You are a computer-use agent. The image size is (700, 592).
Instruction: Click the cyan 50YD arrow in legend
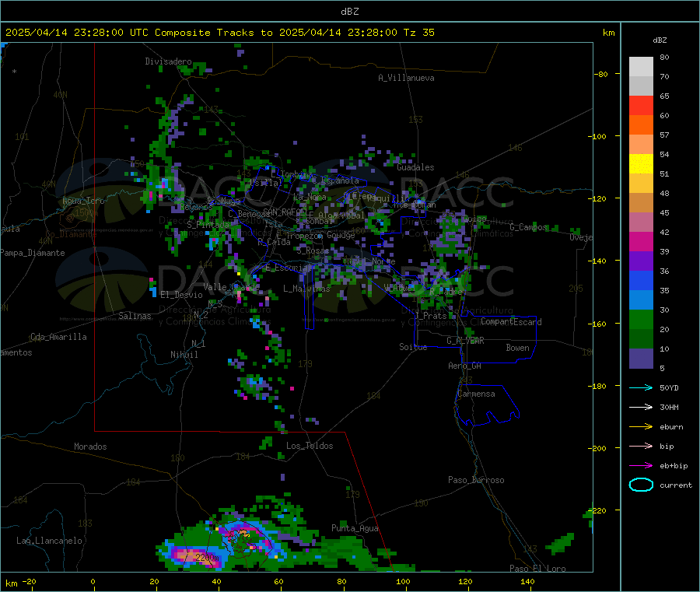pyautogui.click(x=641, y=387)
